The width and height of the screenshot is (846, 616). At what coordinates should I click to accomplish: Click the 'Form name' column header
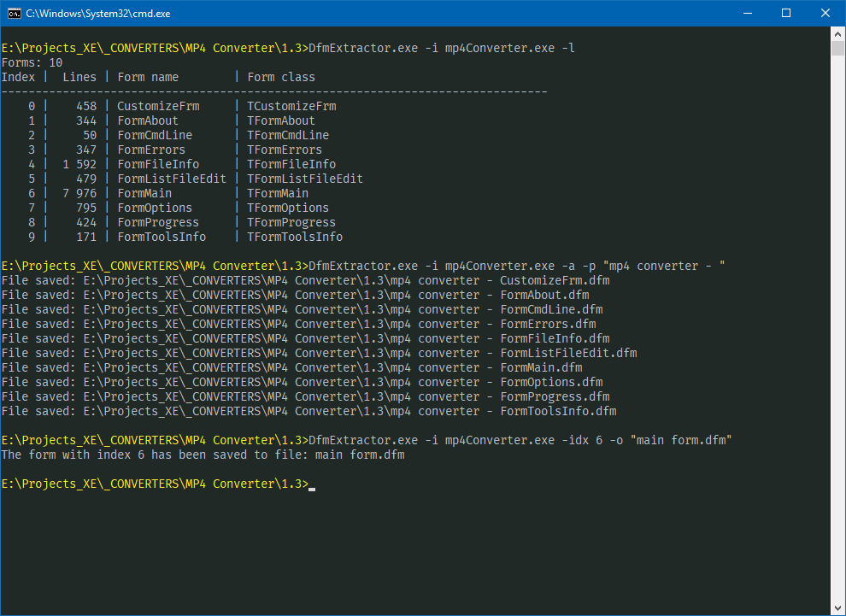[148, 77]
